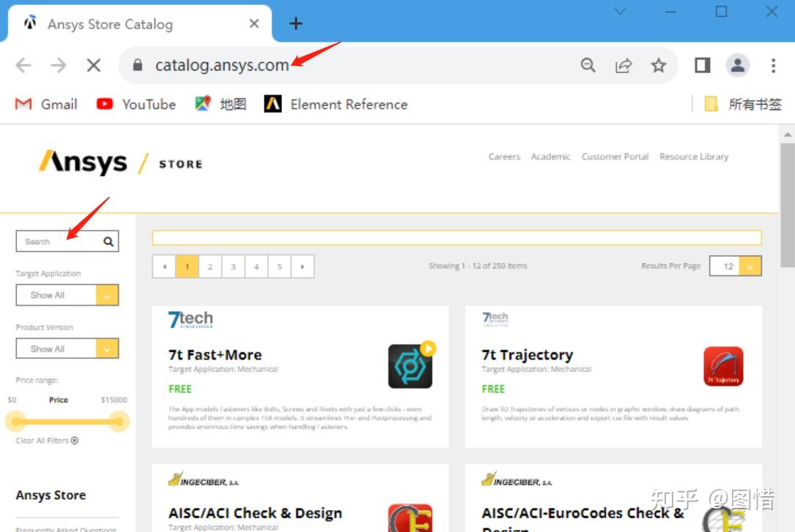This screenshot has width=795, height=532.
Task: Click the 7tech logo on Fast+More card
Action: pos(191,319)
